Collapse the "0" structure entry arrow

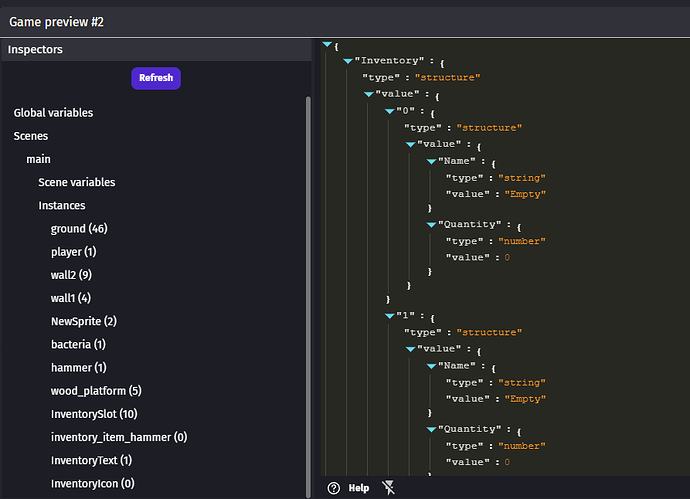click(390, 111)
